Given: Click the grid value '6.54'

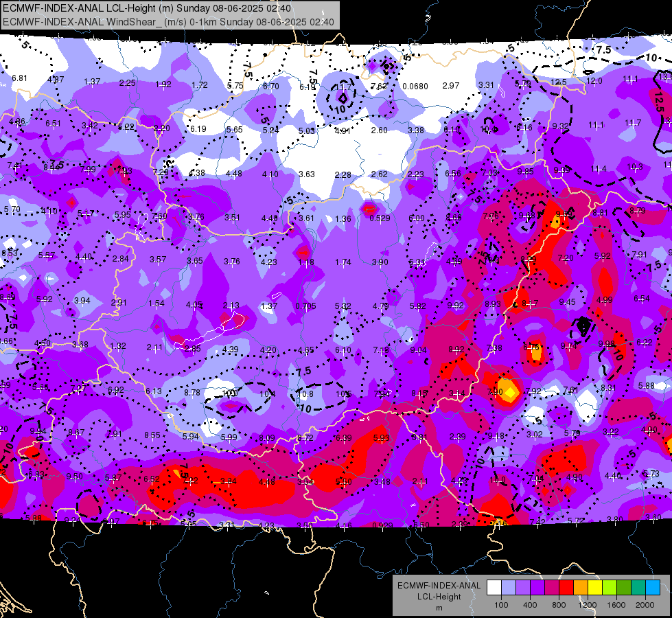Looking at the screenshot, I should [642, 299].
